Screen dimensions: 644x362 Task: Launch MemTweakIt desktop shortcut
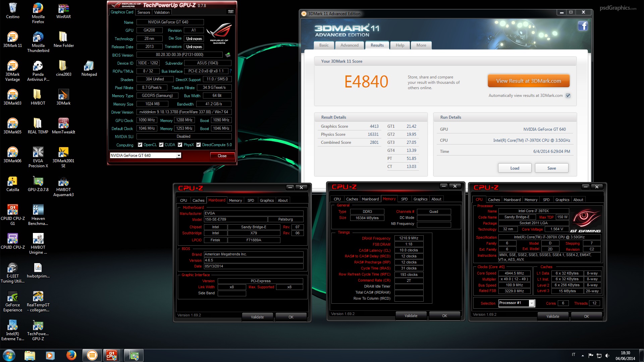[x=63, y=126]
